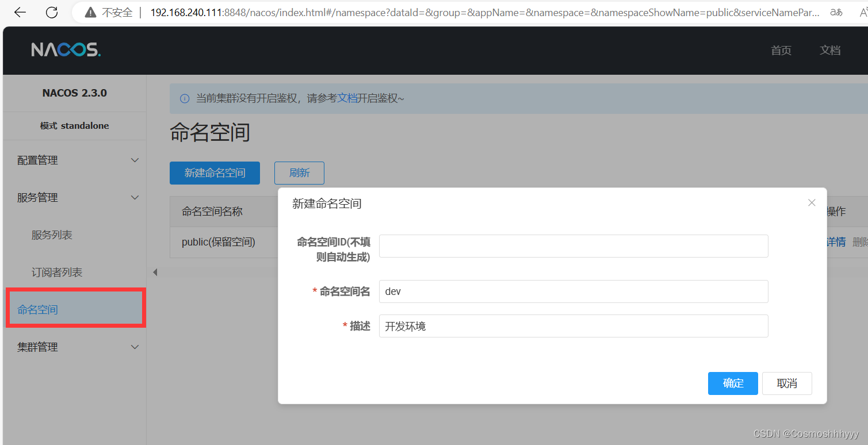Click 取消 to cancel the dialog
This screenshot has height=445, width=868.
pyautogui.click(x=787, y=383)
